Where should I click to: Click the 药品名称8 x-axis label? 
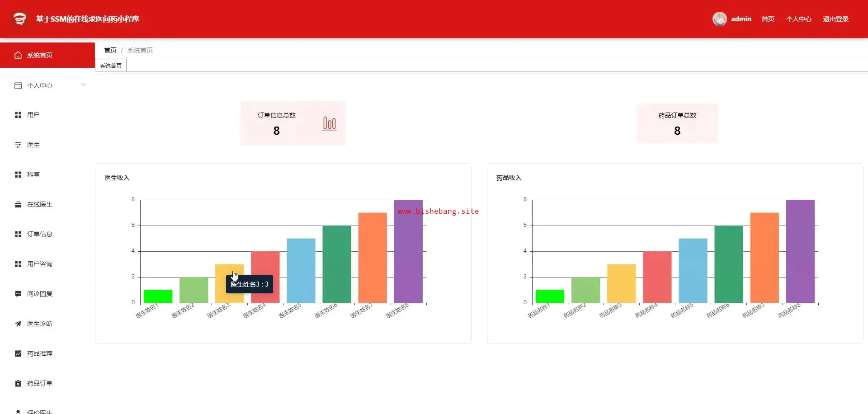click(789, 311)
